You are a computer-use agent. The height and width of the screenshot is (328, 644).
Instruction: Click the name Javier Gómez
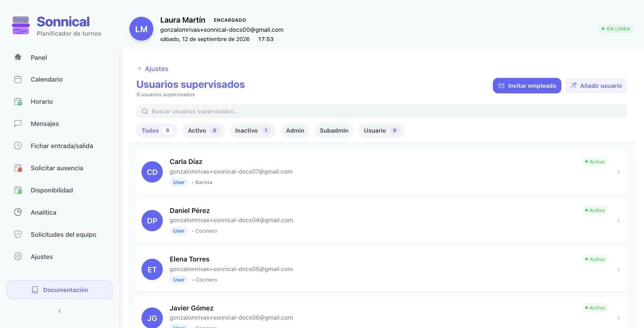[191, 308]
